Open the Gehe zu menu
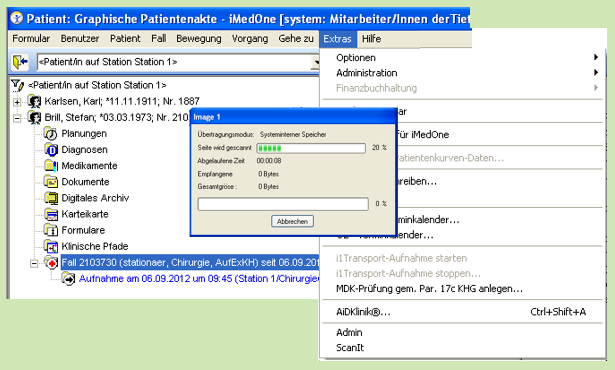Viewport: 615px width, 370px height. [x=296, y=38]
